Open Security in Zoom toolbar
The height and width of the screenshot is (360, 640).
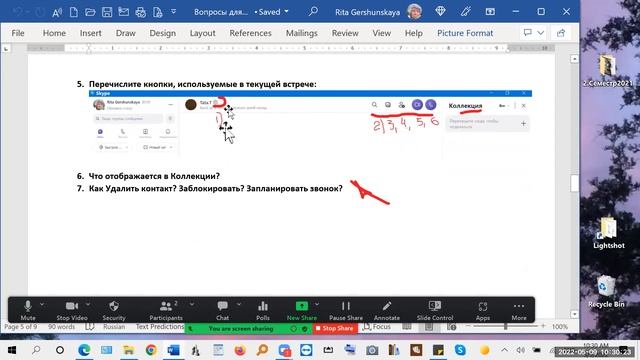tap(114, 310)
